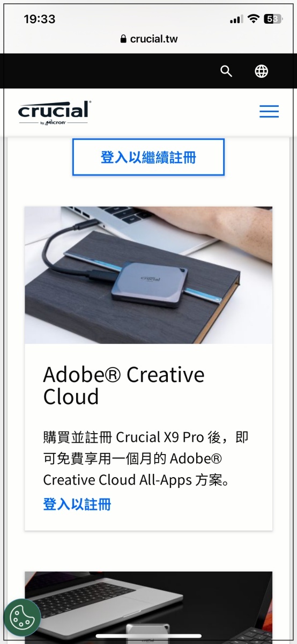Follow the 登入以註冊 link
The height and width of the screenshot is (644, 297).
77,504
